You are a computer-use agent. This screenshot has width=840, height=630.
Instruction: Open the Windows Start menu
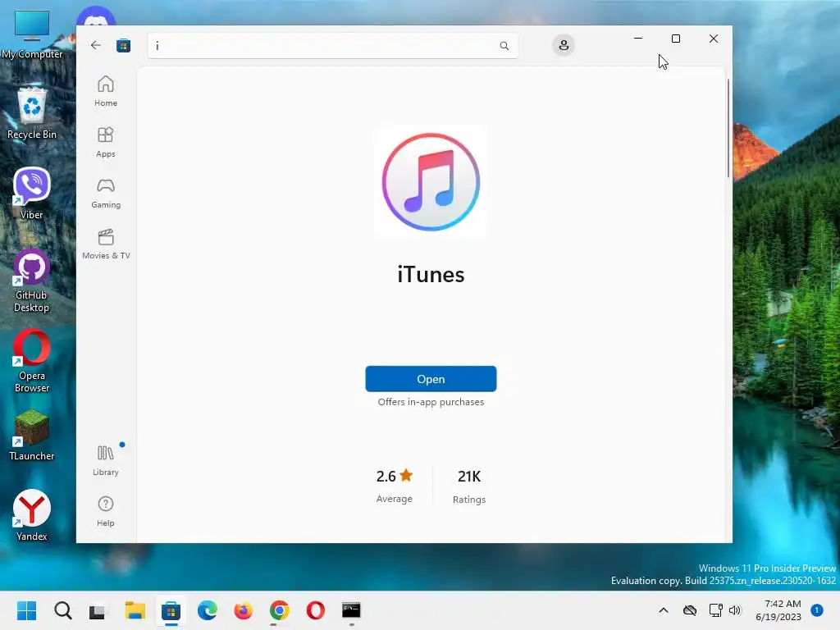pyautogui.click(x=27, y=610)
